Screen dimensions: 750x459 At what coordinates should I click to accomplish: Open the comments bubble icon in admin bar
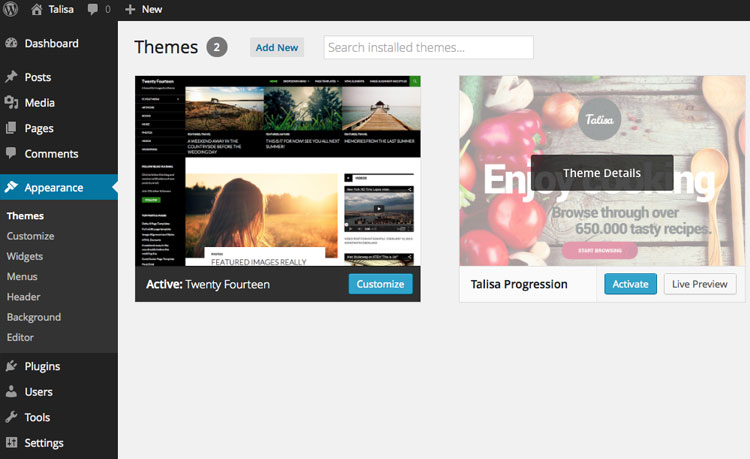point(92,10)
